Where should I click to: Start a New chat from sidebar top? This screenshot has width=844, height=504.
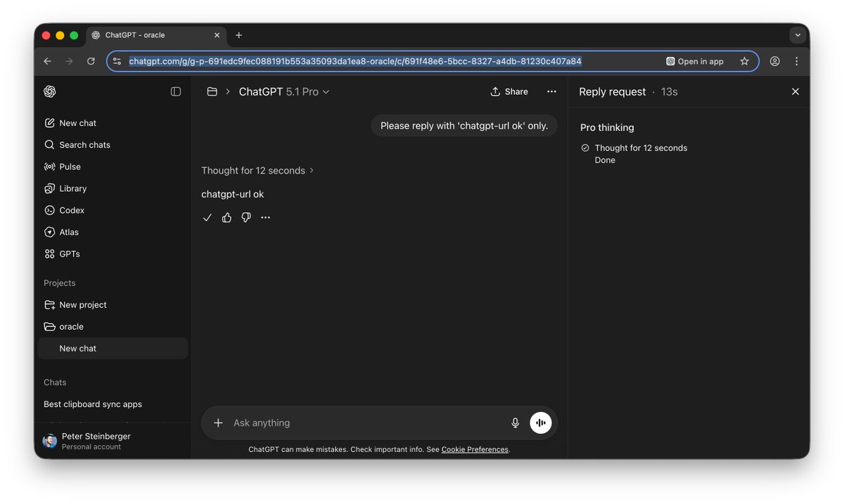coord(113,123)
